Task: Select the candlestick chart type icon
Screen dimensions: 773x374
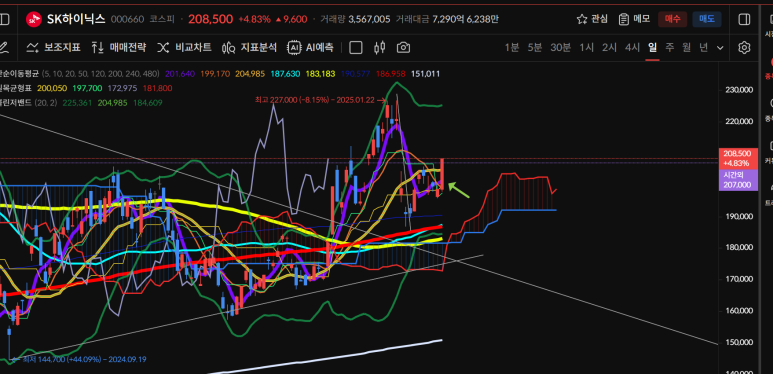Action: (379, 48)
